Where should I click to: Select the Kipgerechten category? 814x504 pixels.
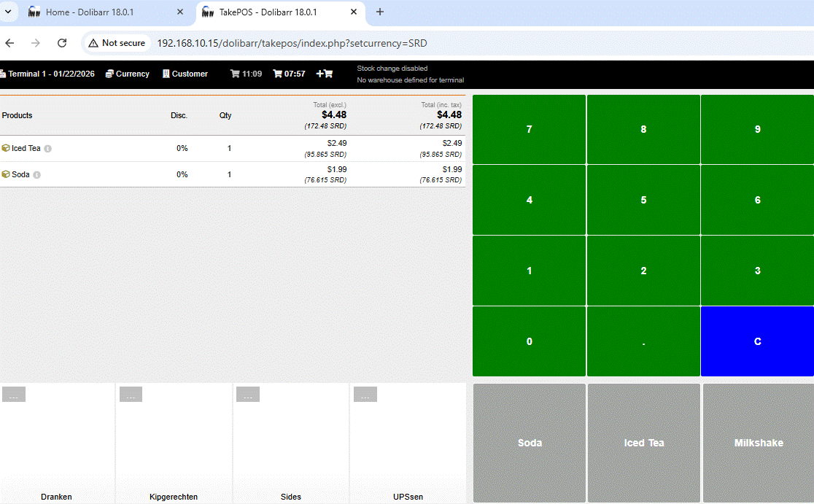tap(174, 443)
